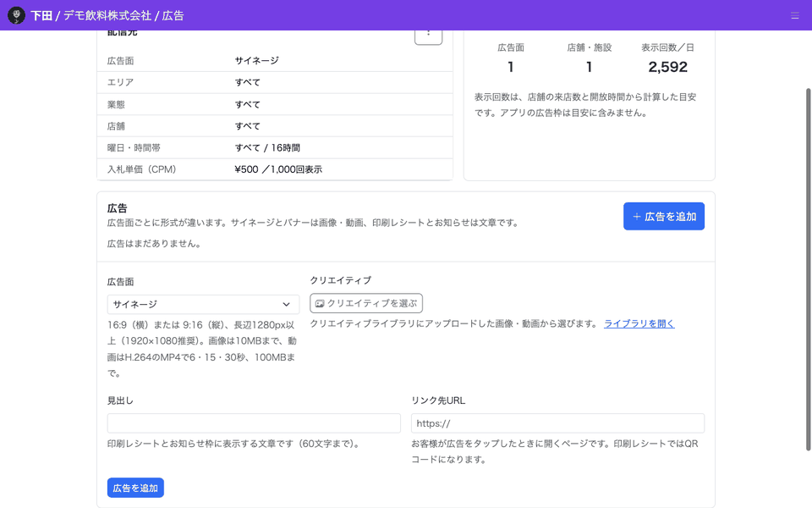The width and height of the screenshot is (812, 508).
Task: Click ¥500 ／1,000回表示 value
Action: (x=278, y=169)
